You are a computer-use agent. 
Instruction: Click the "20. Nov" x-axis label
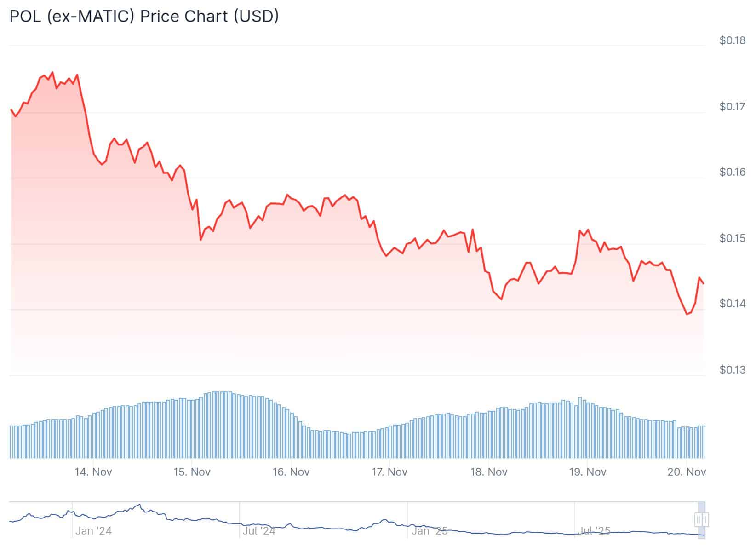(687, 472)
